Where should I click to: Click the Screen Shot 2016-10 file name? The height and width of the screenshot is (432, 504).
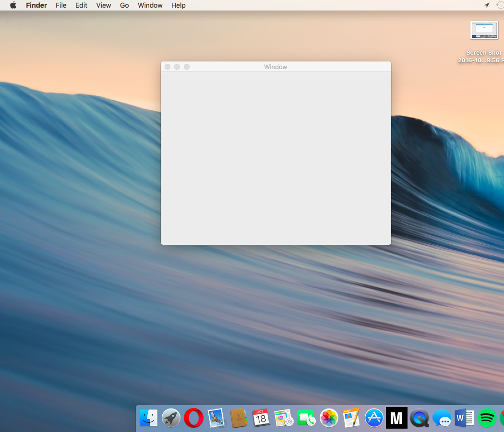(x=481, y=57)
